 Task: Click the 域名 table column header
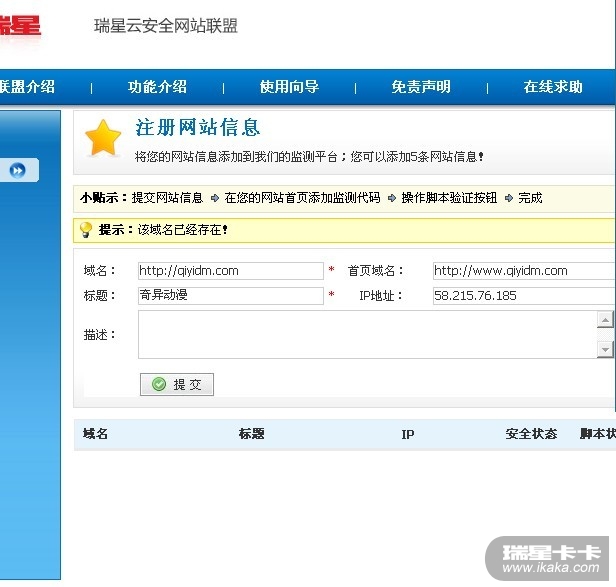pos(95,434)
